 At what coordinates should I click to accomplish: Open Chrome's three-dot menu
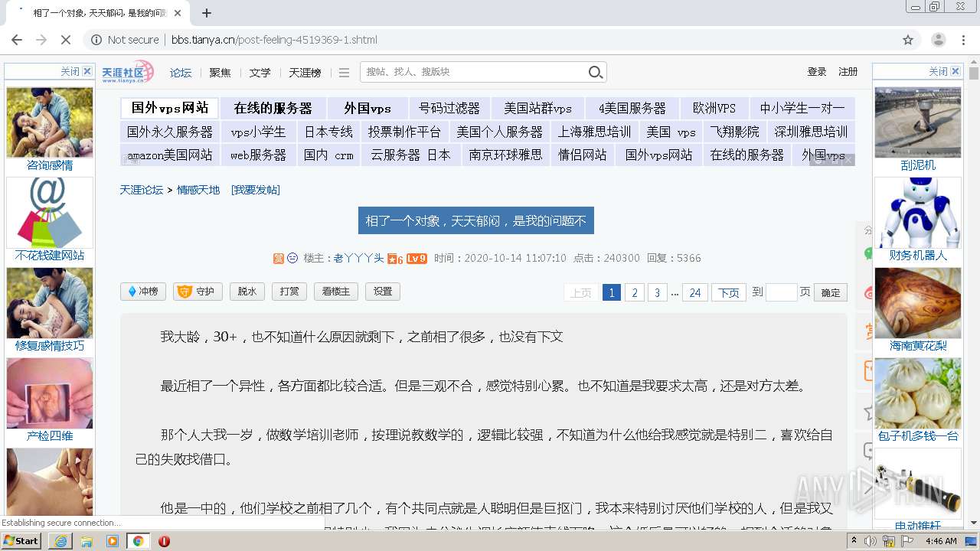[964, 40]
